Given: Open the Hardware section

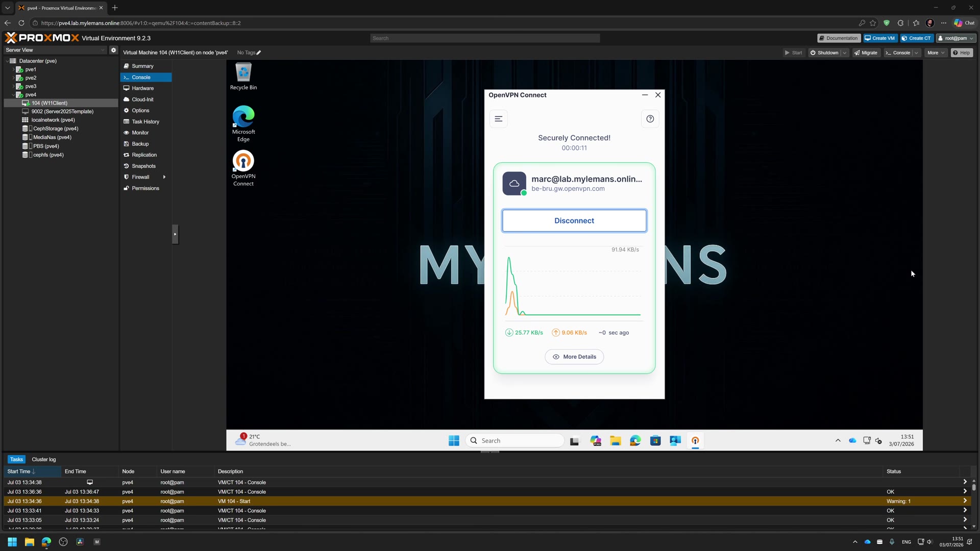Looking at the screenshot, I should point(146,88).
